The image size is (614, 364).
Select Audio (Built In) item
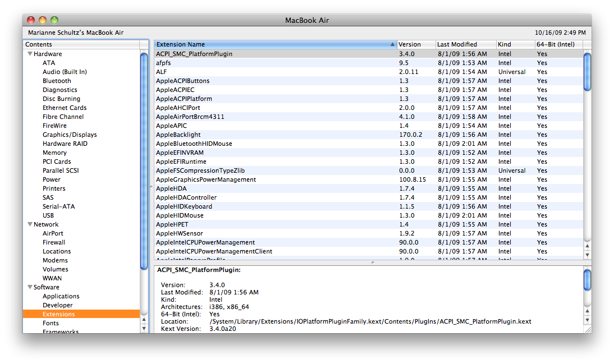point(65,72)
